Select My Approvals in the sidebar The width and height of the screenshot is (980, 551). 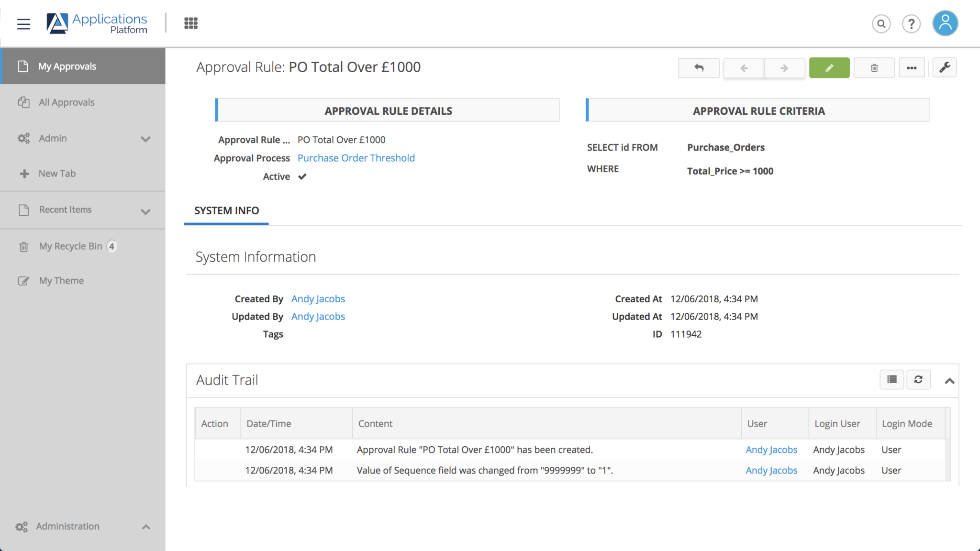point(67,66)
